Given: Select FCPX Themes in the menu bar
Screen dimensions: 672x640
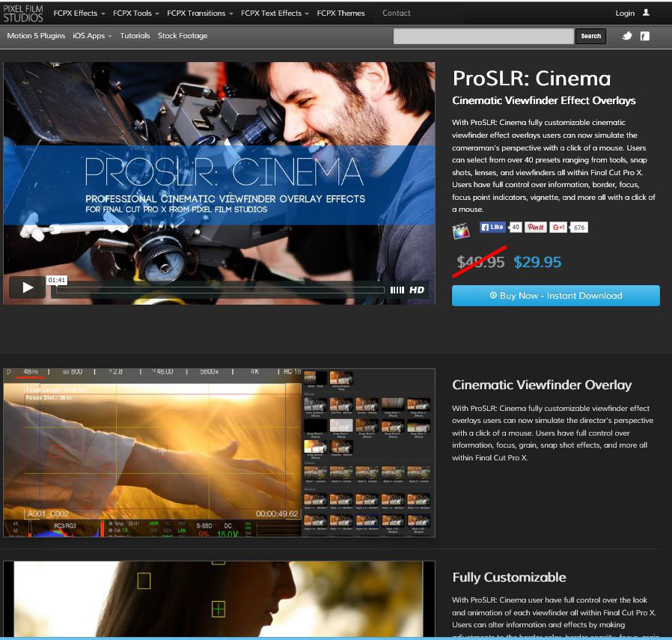Looking at the screenshot, I should coord(340,13).
